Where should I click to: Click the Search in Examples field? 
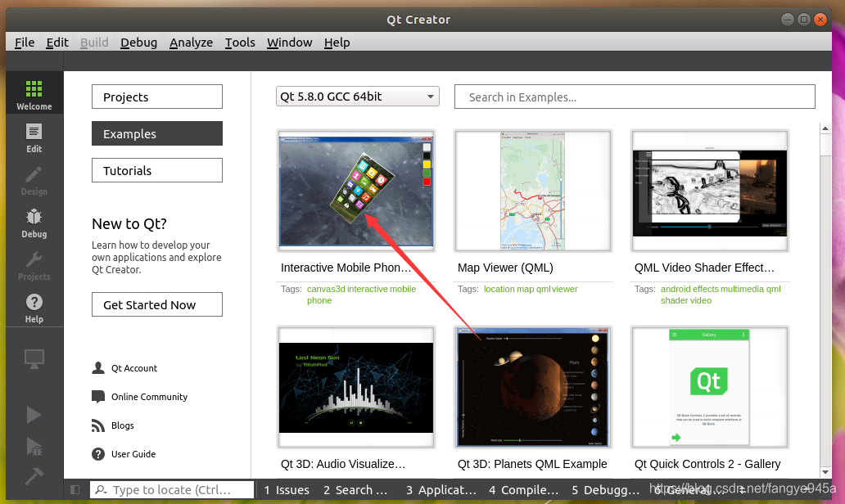tap(635, 96)
